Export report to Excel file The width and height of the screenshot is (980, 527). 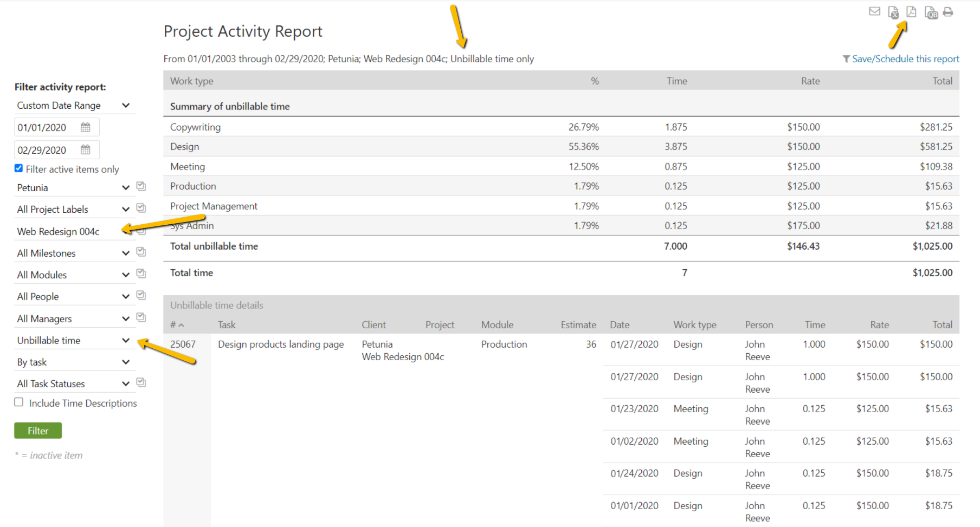coord(893,12)
